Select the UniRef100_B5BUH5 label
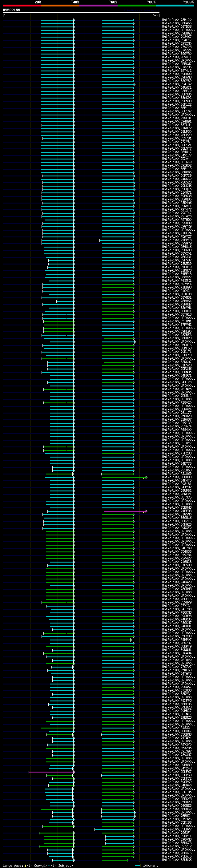The height and width of the screenshot is (868, 197). (177, 507)
